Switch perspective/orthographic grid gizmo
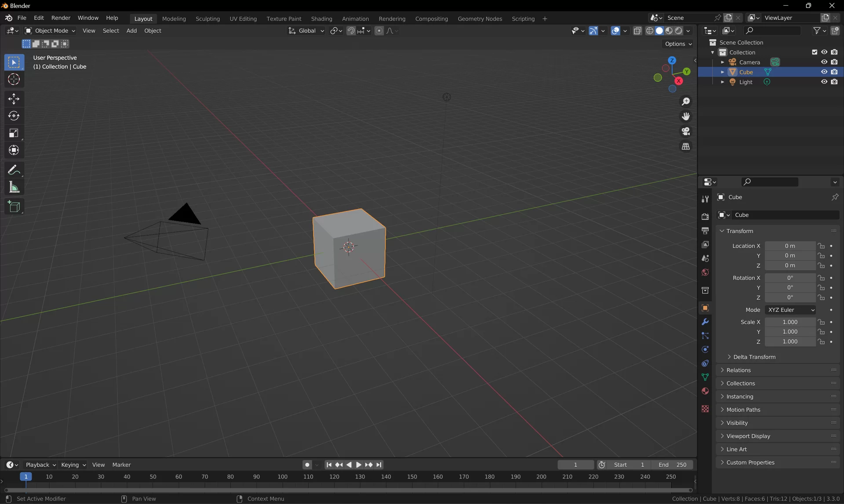Image resolution: width=844 pixels, height=504 pixels. pyautogui.click(x=686, y=146)
